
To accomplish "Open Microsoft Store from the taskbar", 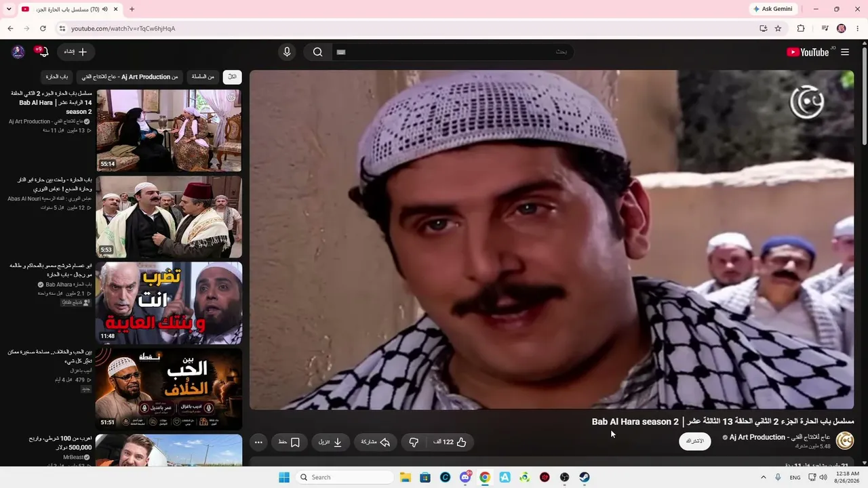I will [x=425, y=477].
